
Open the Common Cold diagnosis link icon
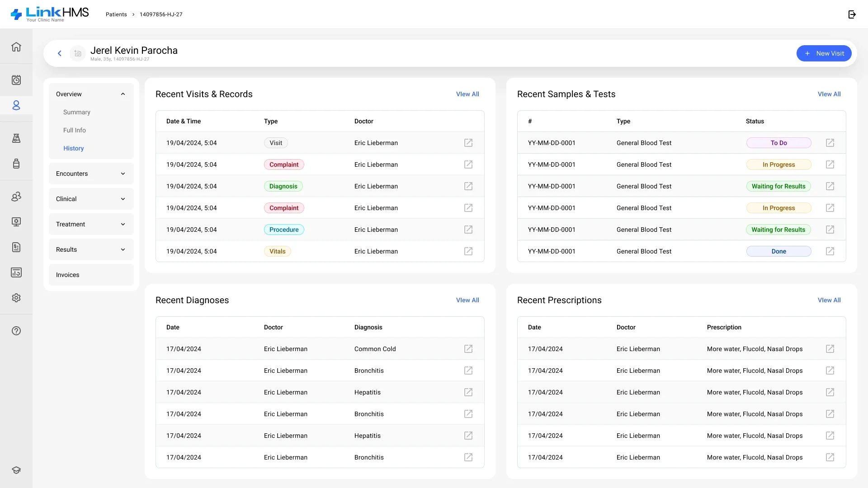click(x=468, y=349)
